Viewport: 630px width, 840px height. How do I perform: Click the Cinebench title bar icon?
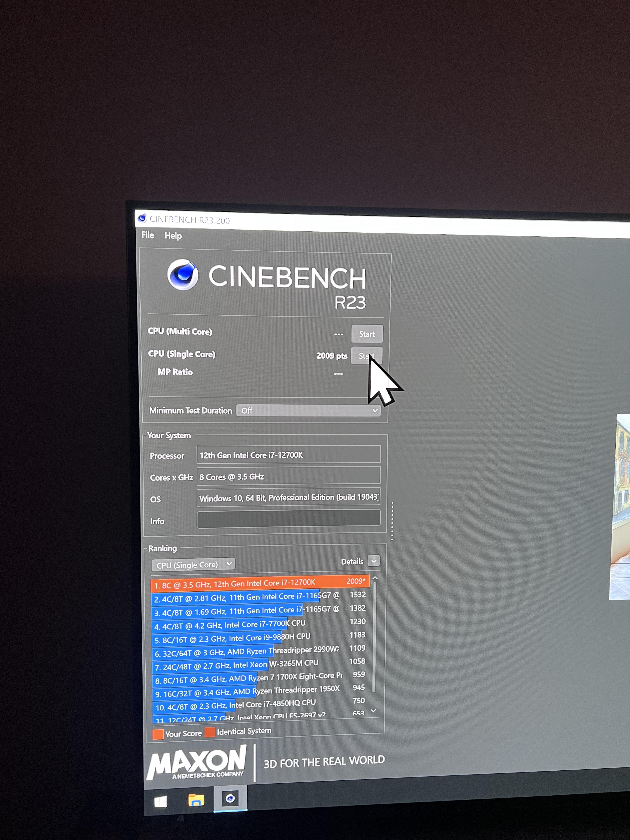pos(142,218)
